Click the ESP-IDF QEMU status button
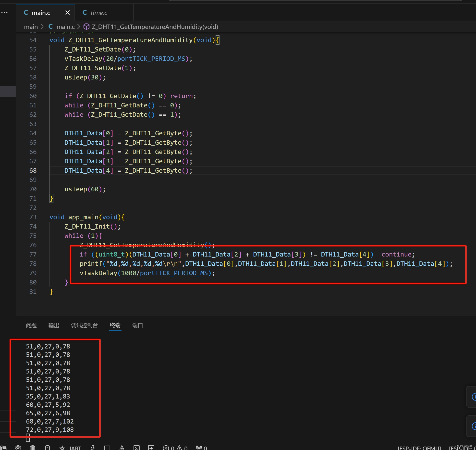The width and height of the screenshot is (476, 450). click(x=419, y=448)
